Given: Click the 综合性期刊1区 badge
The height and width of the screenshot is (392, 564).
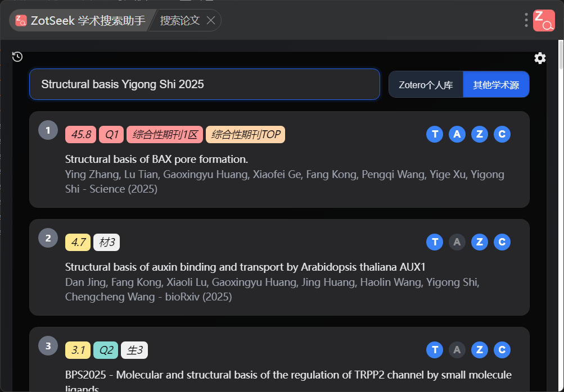Looking at the screenshot, I should point(165,134).
